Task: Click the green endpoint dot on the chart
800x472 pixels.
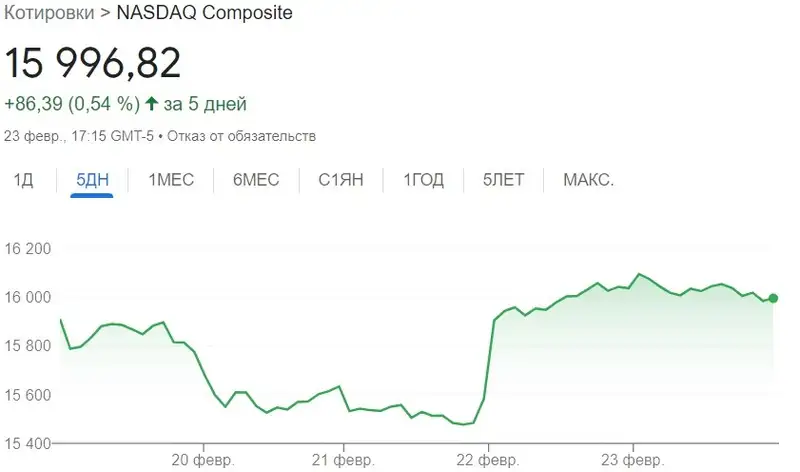Action: [773, 298]
